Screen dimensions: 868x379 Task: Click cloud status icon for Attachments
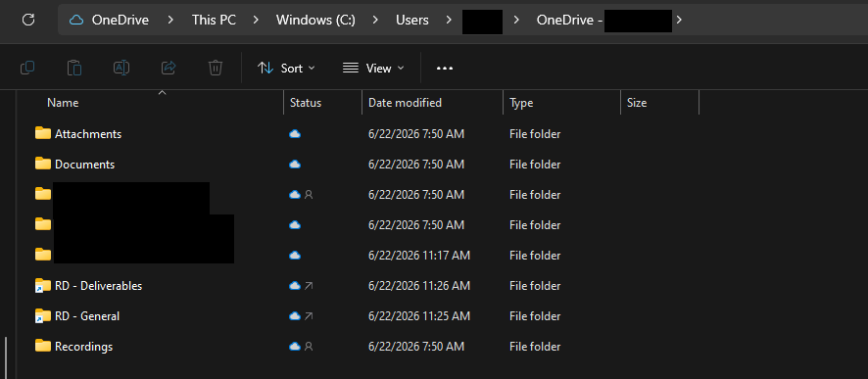pyautogui.click(x=295, y=134)
